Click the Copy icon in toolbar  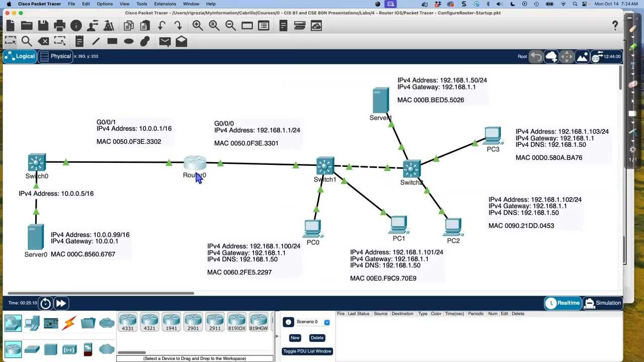[129, 26]
